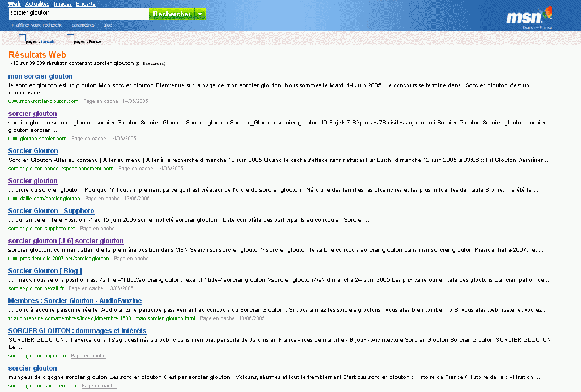Open the aide help link
The height and width of the screenshot is (392, 581).
(107, 25)
